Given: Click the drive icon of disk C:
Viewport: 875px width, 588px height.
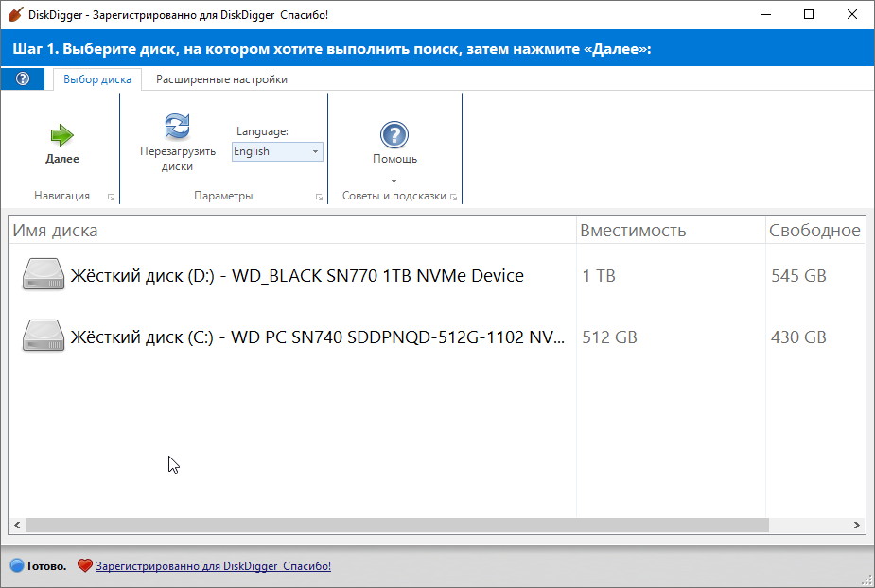Looking at the screenshot, I should pos(43,336).
